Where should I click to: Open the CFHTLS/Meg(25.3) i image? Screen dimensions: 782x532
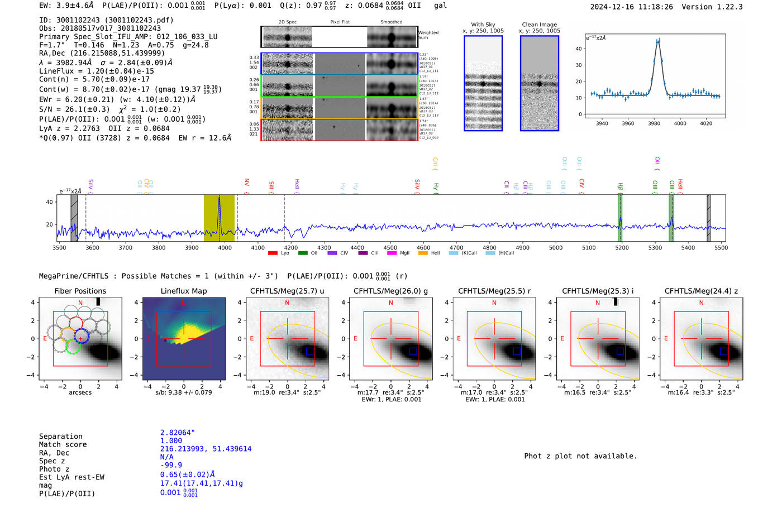pos(598,339)
